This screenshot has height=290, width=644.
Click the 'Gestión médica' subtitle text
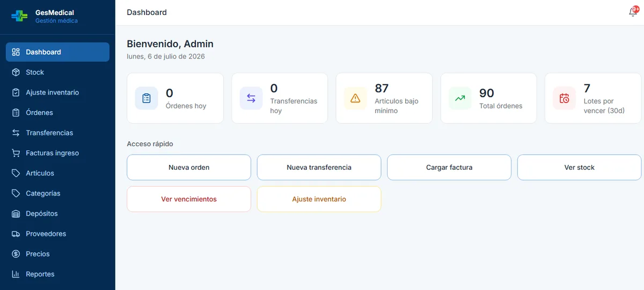tap(56, 21)
